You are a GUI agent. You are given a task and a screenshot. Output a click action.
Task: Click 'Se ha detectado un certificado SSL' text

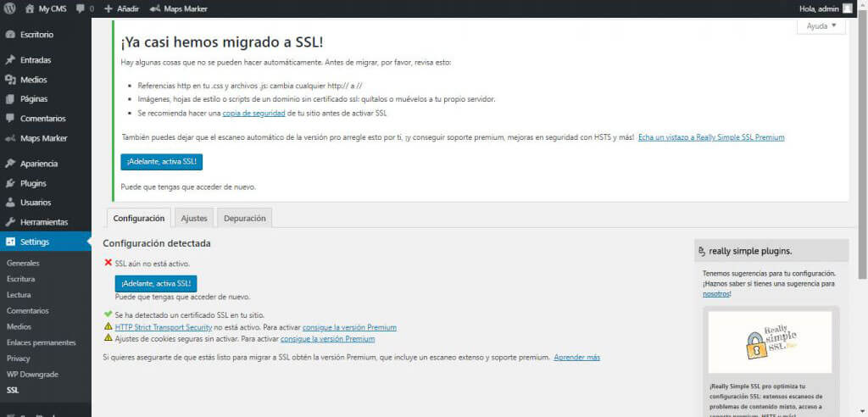tap(189, 315)
